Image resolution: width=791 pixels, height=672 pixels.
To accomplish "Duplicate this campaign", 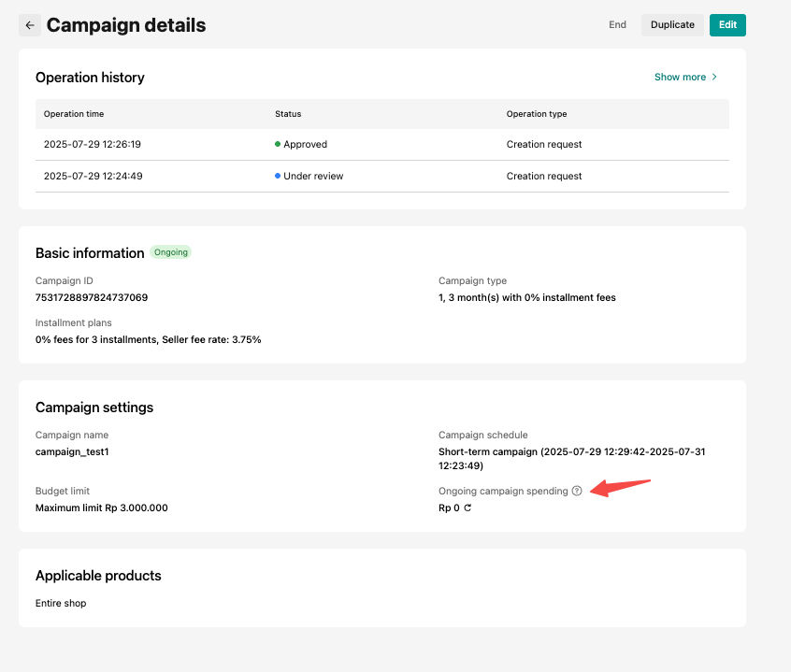I will pos(672,25).
